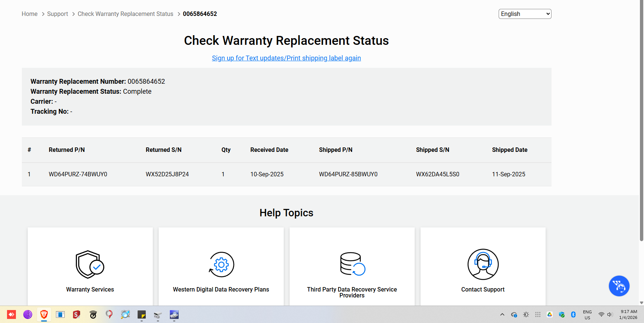Image resolution: width=644 pixels, height=323 pixels.
Task: Open the Warranty Services help topic
Action: (x=90, y=289)
